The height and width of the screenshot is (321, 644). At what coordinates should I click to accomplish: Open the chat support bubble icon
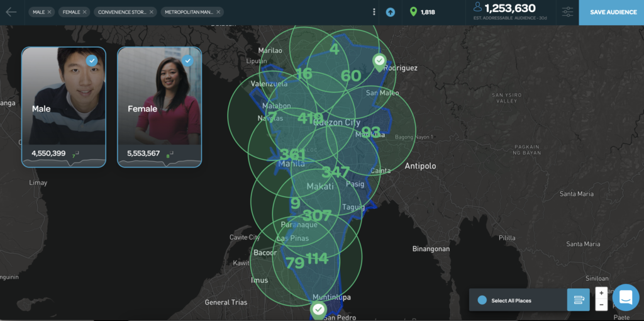click(626, 297)
